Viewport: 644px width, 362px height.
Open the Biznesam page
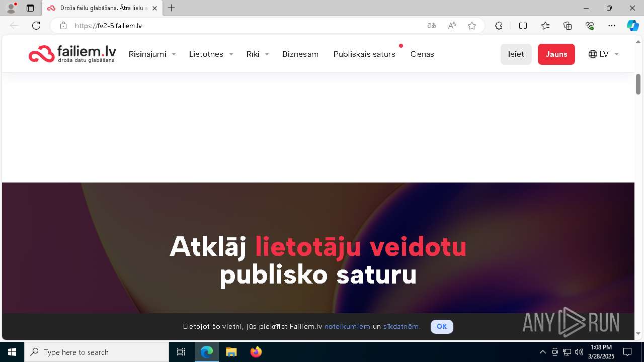tap(300, 54)
